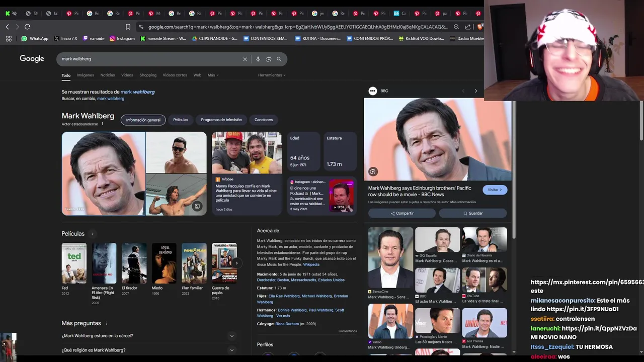Open the RUTINA document bookmark

click(318, 38)
